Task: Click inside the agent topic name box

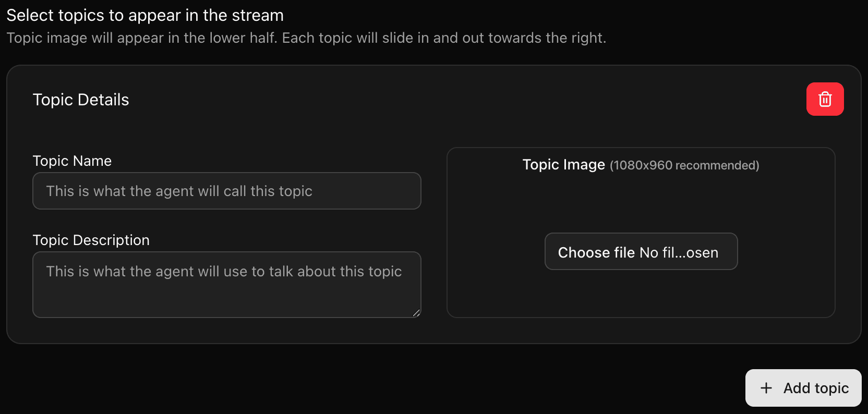Action: click(226, 191)
